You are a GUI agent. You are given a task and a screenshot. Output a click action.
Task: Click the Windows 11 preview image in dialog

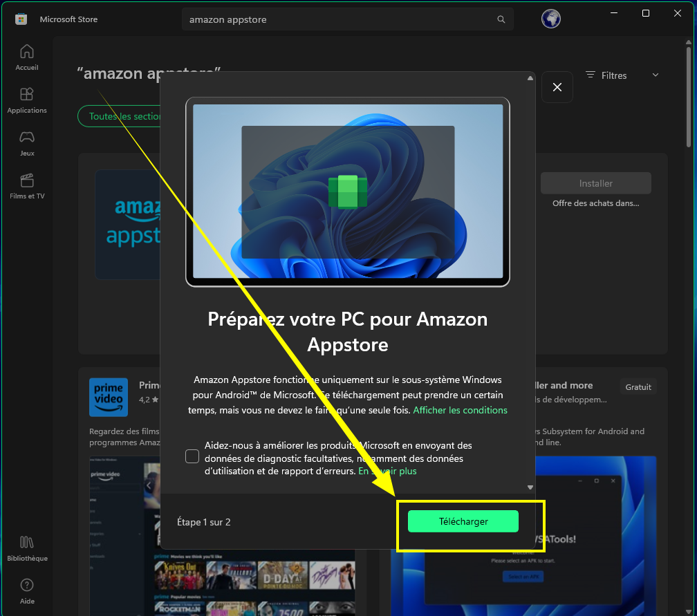tap(348, 192)
